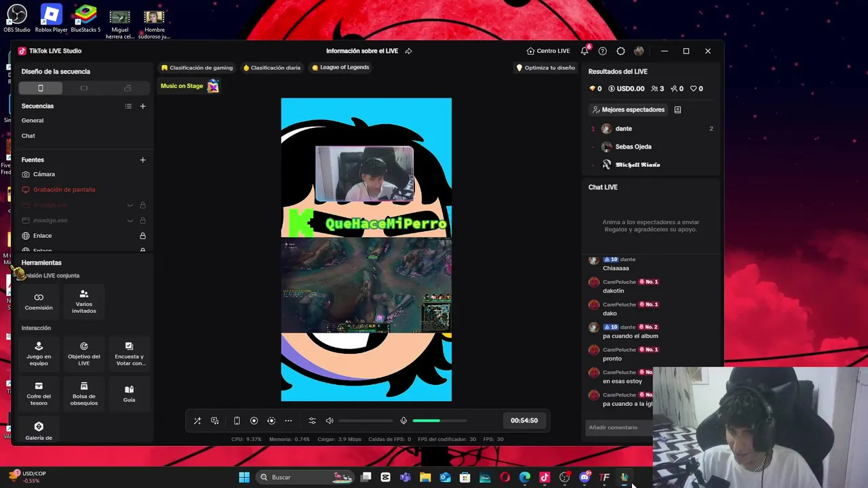
Task: Click the record button in bottom toolbar
Action: click(x=254, y=420)
